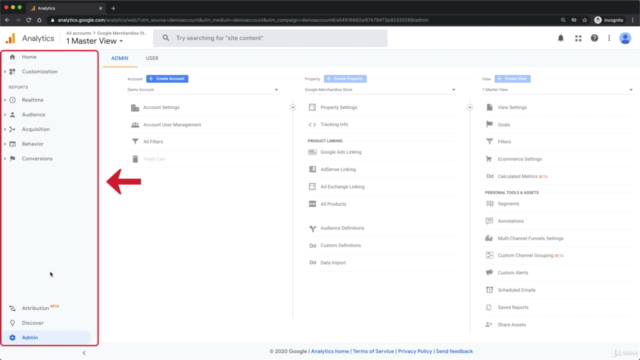Collapse the left sidebar with the chevron
640x360 pixels.
84,353
